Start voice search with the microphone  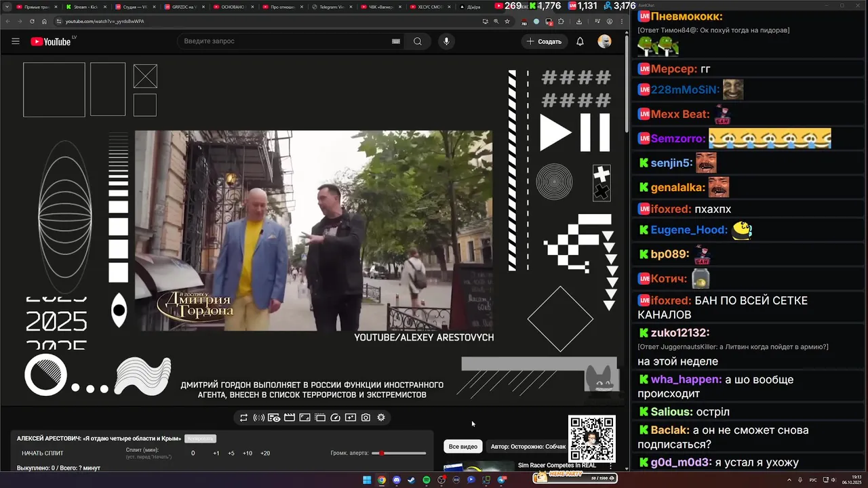(x=446, y=41)
